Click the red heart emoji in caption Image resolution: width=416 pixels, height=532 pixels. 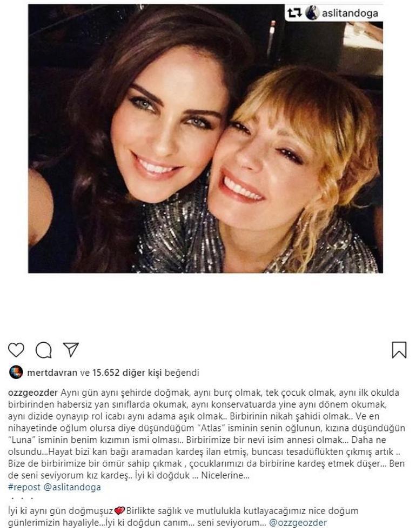click(119, 510)
